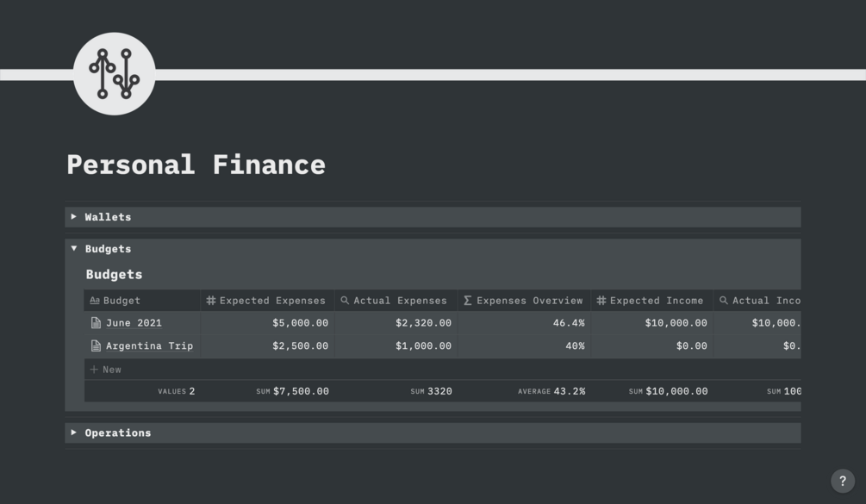Open the Expected Income column header
The image size is (866, 504).
point(656,301)
